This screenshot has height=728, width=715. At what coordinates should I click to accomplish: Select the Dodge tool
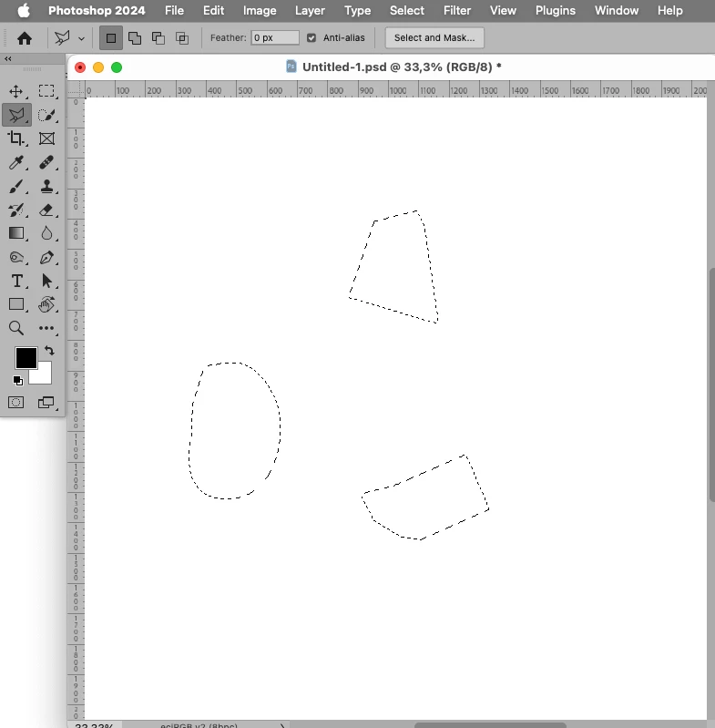(16, 257)
